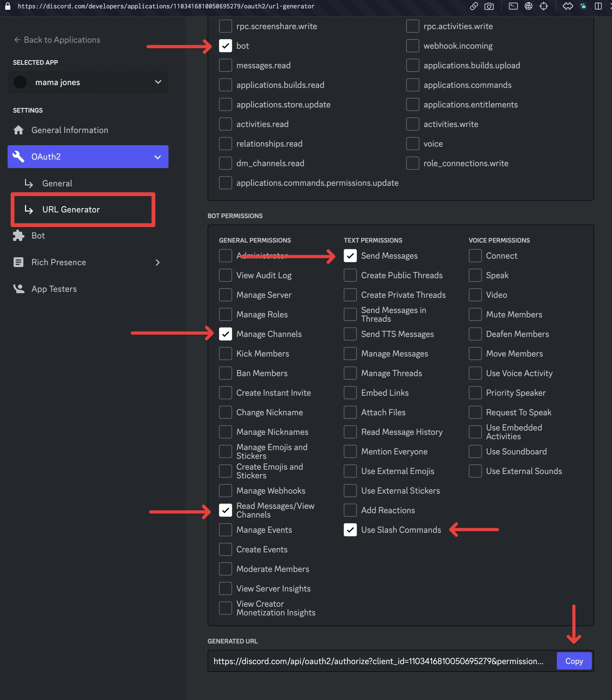
Task: Open the App Testers settings page
Action: tap(54, 289)
